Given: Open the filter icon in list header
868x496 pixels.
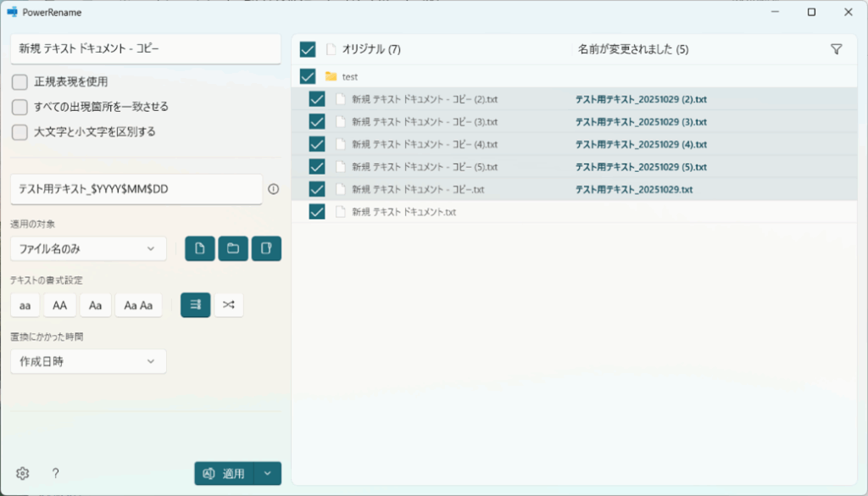Looking at the screenshot, I should [837, 49].
